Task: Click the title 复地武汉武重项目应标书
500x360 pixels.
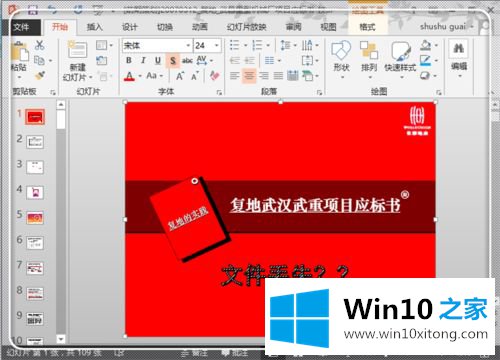Action: (315, 205)
